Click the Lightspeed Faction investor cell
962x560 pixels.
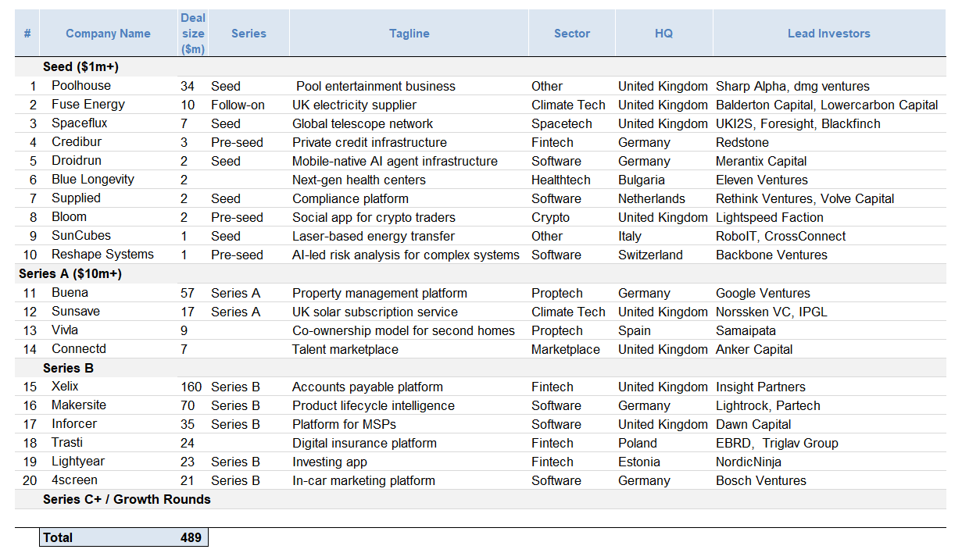(770, 217)
